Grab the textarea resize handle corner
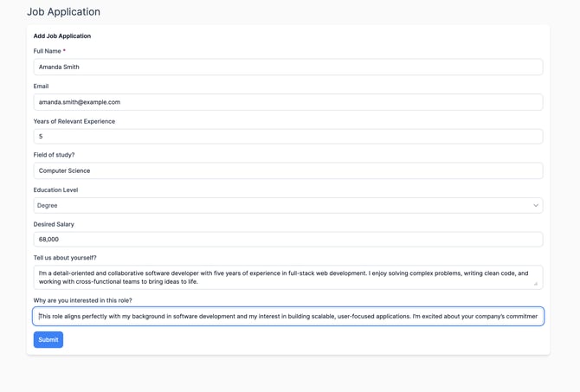The image size is (580, 392). 536,283
